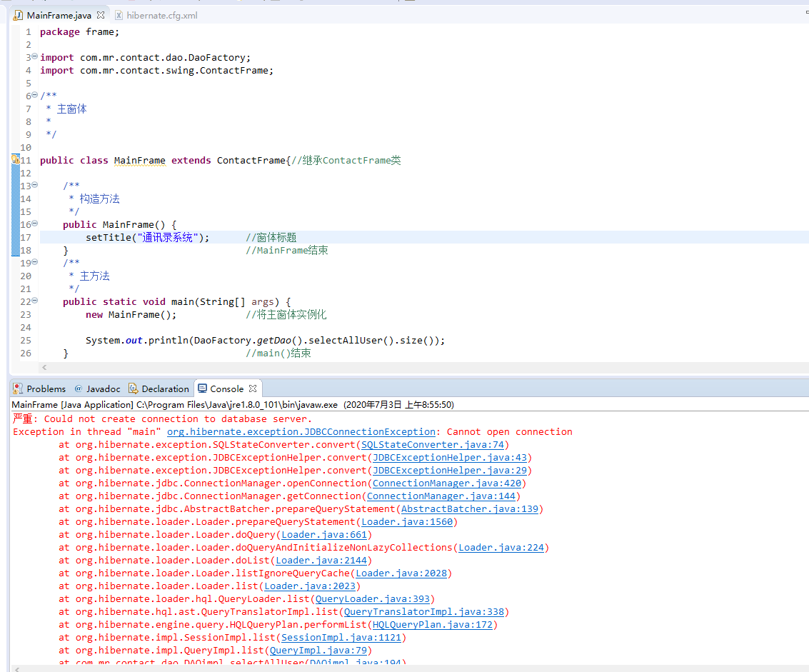Open the SessionImpl.java:1121 link
This screenshot has width=809, height=672.
341,638
